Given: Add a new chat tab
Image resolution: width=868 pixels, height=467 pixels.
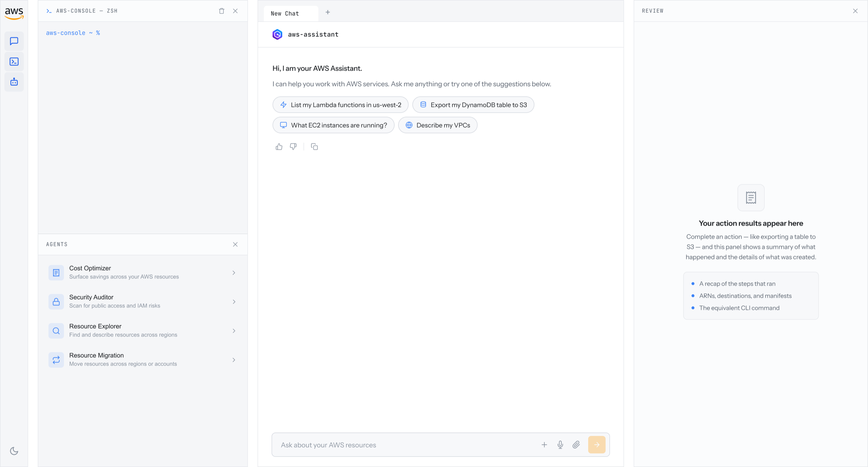Looking at the screenshot, I should tap(328, 12).
